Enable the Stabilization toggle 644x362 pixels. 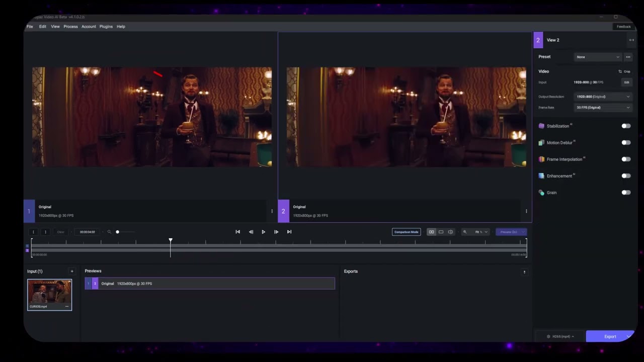point(626,126)
